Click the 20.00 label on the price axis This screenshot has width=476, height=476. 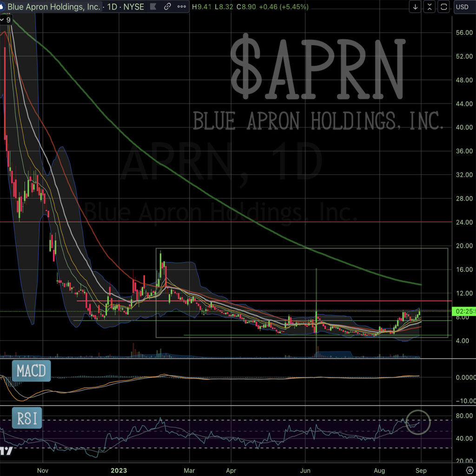[464, 245]
